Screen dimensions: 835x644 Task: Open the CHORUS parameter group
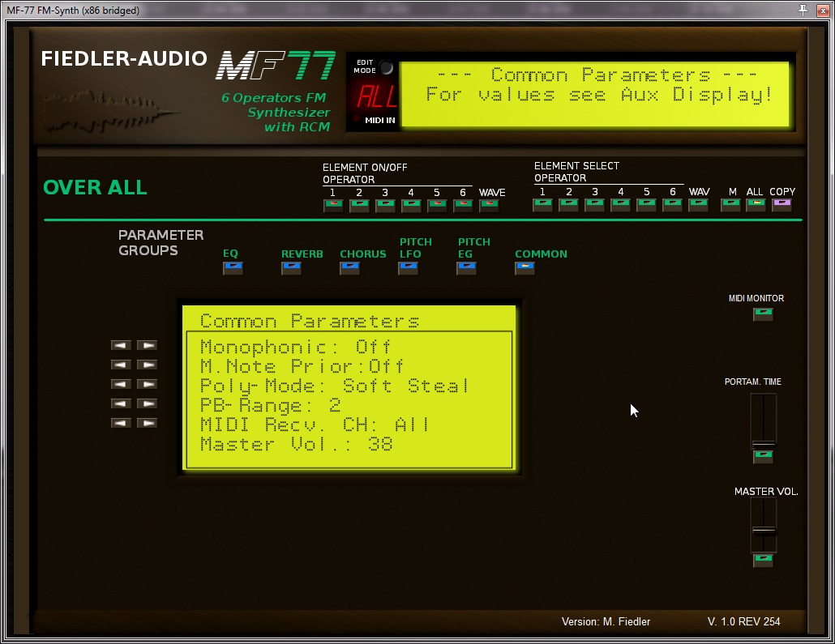[349, 268]
